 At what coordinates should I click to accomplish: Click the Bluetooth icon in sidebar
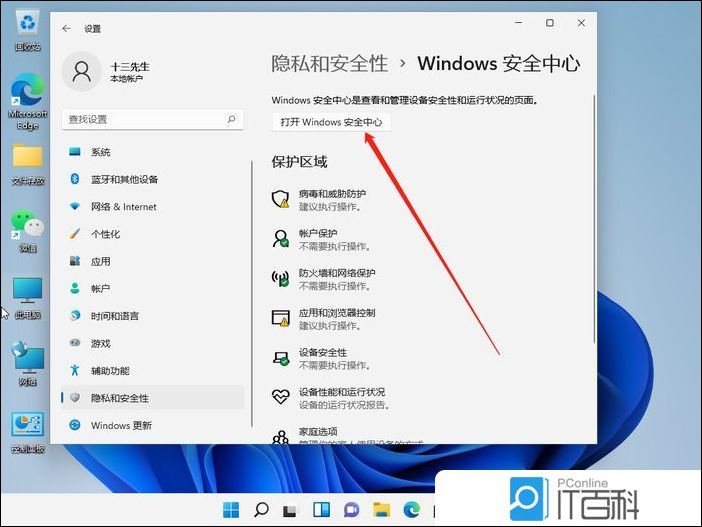coord(75,179)
